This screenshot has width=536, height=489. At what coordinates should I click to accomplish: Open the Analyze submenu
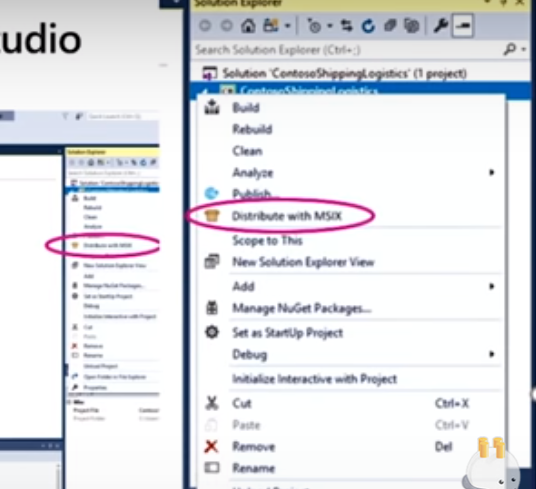[253, 173]
